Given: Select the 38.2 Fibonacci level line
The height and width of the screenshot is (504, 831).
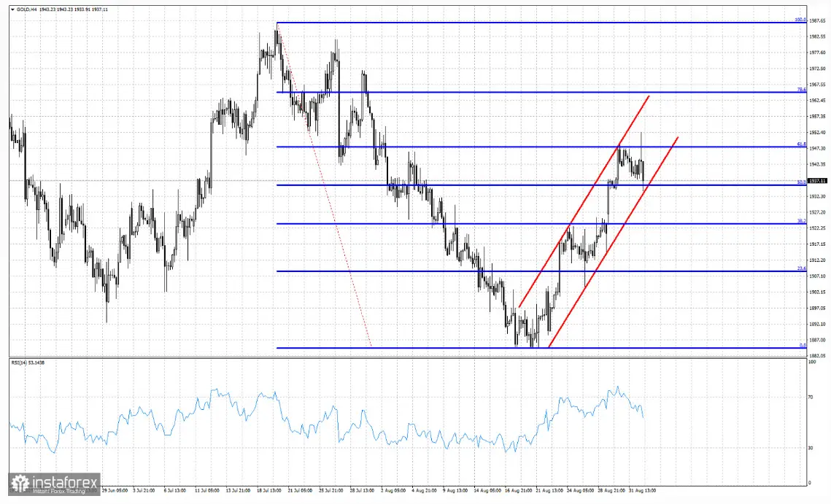Looking at the screenshot, I should click(x=438, y=224).
